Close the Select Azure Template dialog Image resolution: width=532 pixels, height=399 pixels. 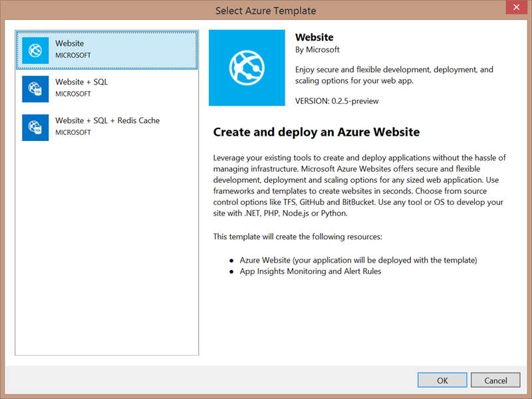(517, 7)
